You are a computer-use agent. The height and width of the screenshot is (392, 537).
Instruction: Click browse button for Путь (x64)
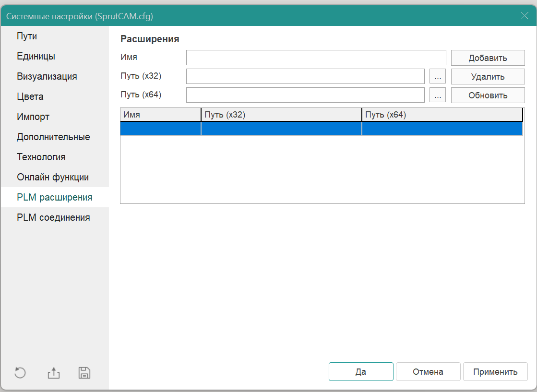(437, 95)
